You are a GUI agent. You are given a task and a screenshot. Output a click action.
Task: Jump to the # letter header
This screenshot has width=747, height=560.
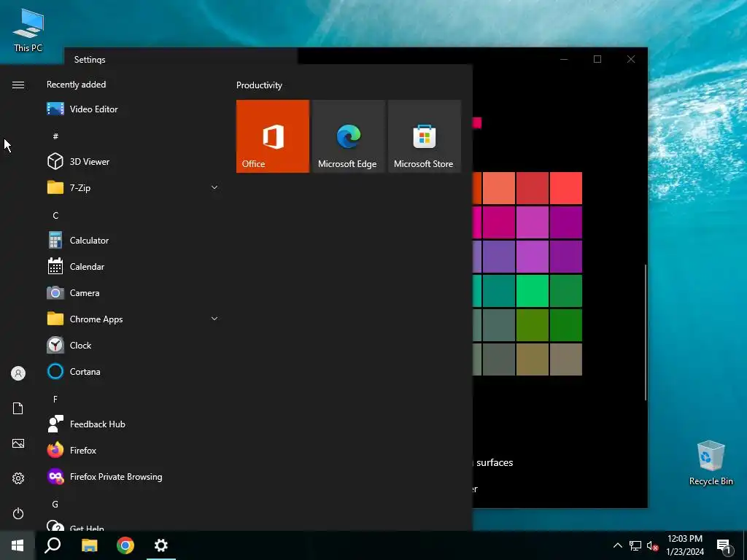55,136
